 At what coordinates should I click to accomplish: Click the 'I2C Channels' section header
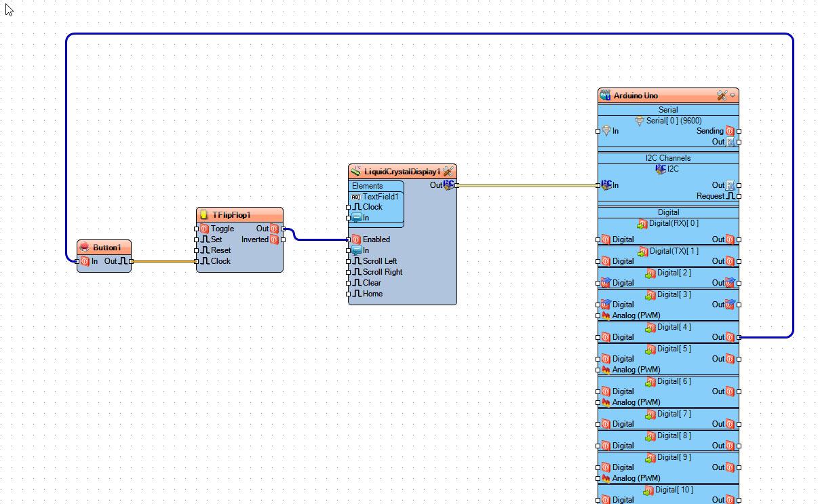(668, 158)
